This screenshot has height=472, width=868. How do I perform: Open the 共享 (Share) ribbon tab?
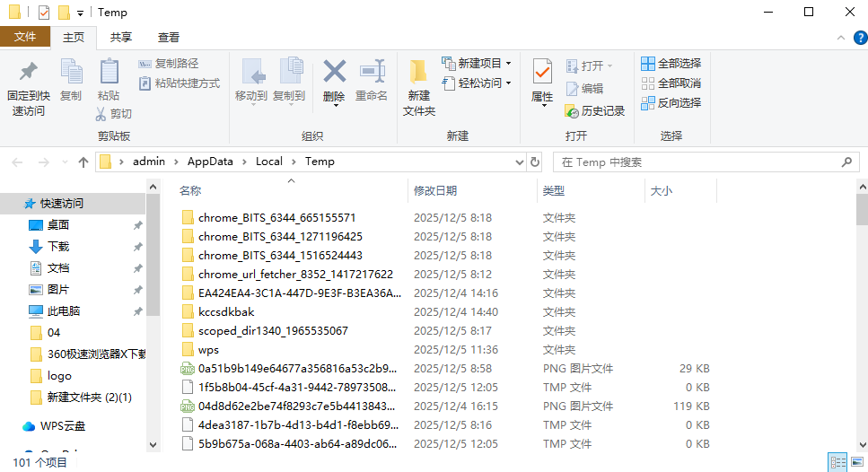pos(121,38)
